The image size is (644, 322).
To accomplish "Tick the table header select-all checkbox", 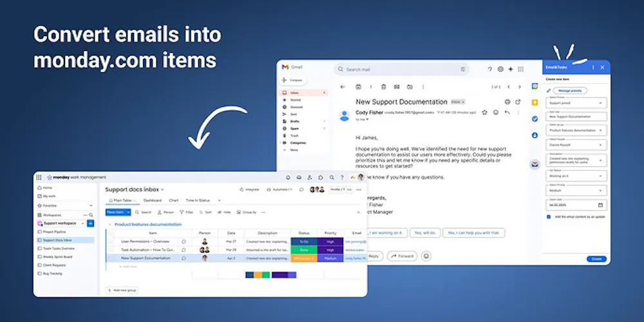I will (111, 233).
